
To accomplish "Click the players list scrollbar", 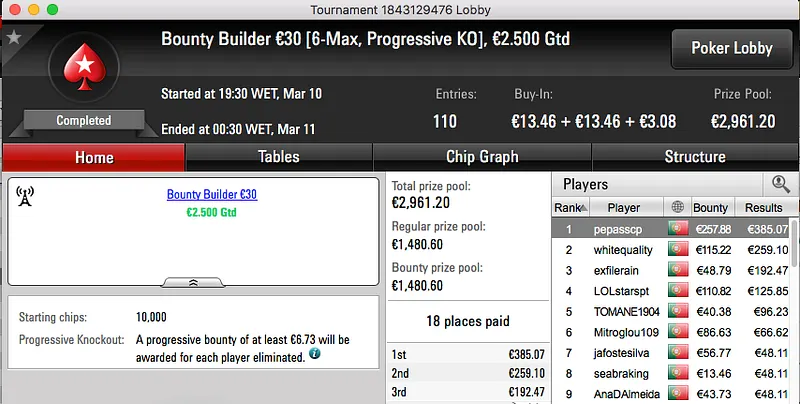I will pyautogui.click(x=795, y=310).
